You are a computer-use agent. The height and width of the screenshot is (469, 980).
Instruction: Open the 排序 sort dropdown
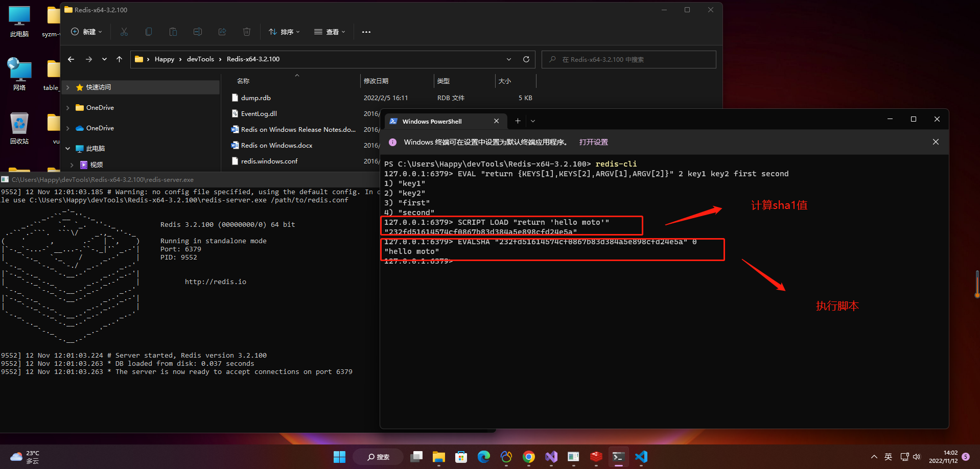[x=284, y=32]
